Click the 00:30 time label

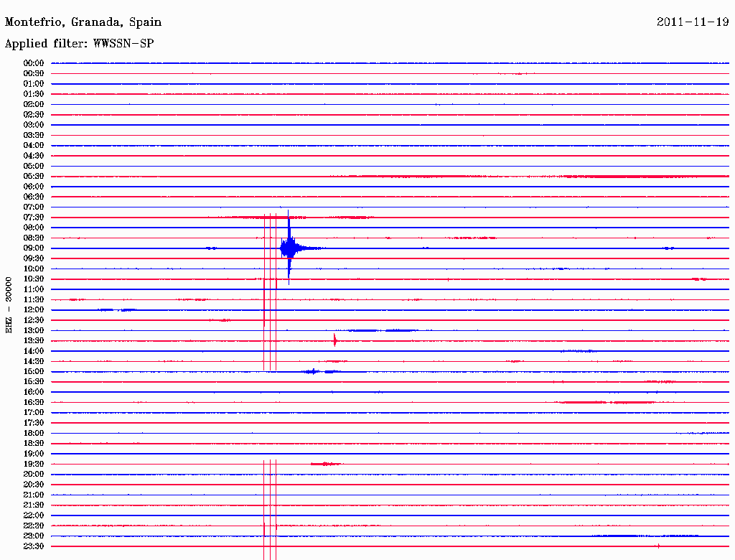(x=34, y=73)
